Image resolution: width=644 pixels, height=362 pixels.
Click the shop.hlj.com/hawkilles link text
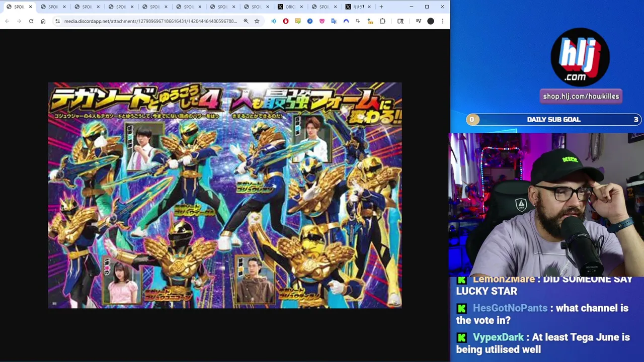click(581, 97)
